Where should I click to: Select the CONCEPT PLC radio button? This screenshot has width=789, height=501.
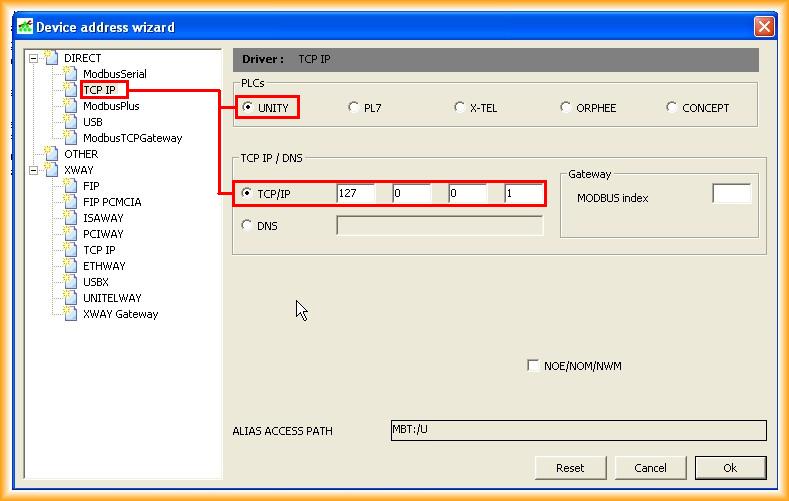point(672,108)
